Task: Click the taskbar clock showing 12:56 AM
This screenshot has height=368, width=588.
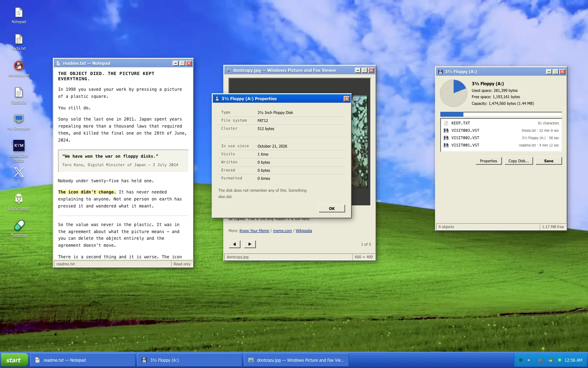Action: 573,360
